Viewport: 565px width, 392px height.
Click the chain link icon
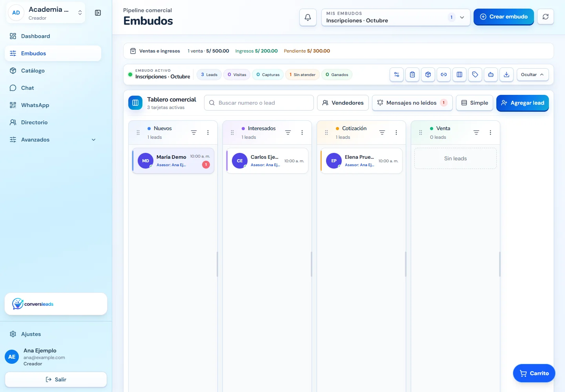tap(444, 74)
